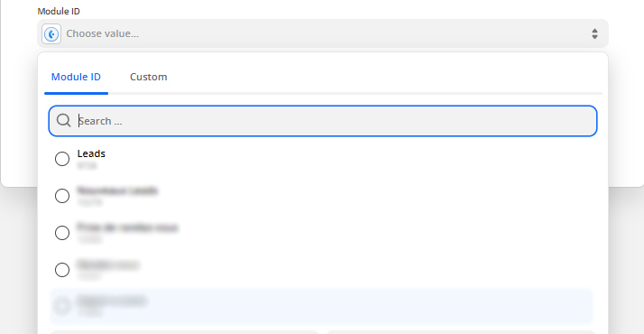Click the partially visible bottom-right button
This screenshot has width=644, height=334.
pos(461,332)
